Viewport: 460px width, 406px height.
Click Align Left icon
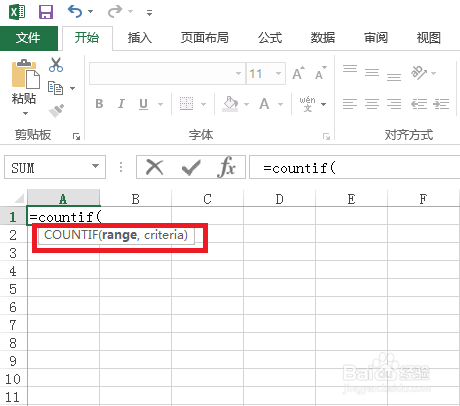point(350,104)
